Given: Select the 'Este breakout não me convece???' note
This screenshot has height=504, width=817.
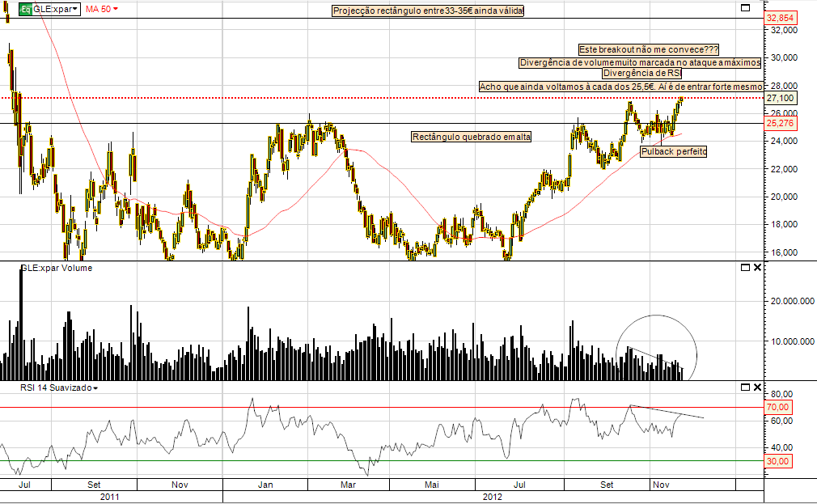Looking at the screenshot, I should coord(649,49).
